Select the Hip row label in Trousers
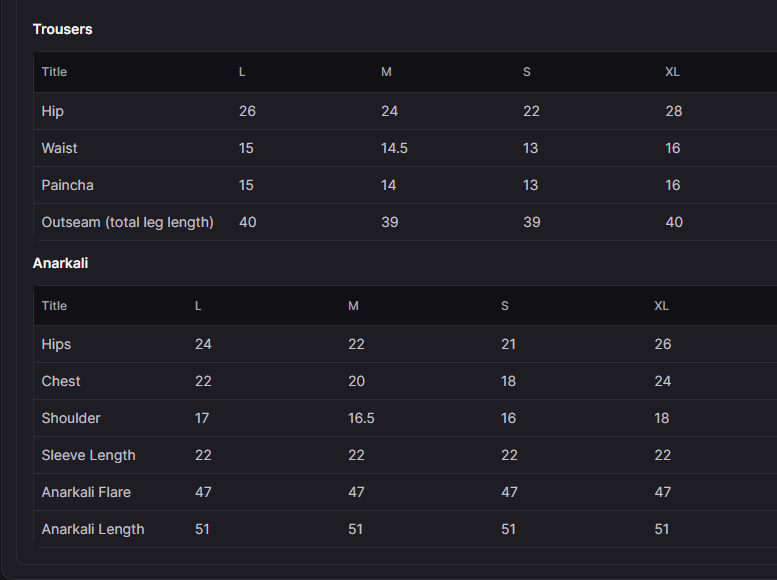777x580 pixels. 53,111
